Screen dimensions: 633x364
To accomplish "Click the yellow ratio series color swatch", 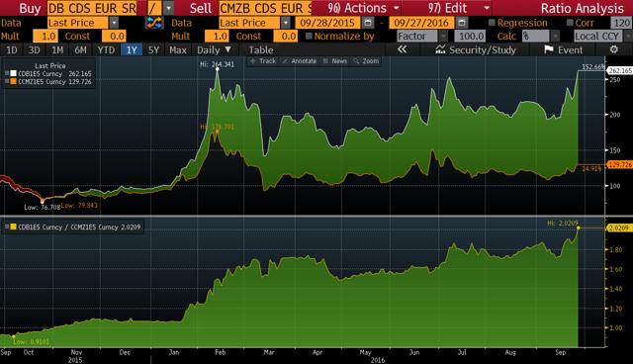I will 13,227.
